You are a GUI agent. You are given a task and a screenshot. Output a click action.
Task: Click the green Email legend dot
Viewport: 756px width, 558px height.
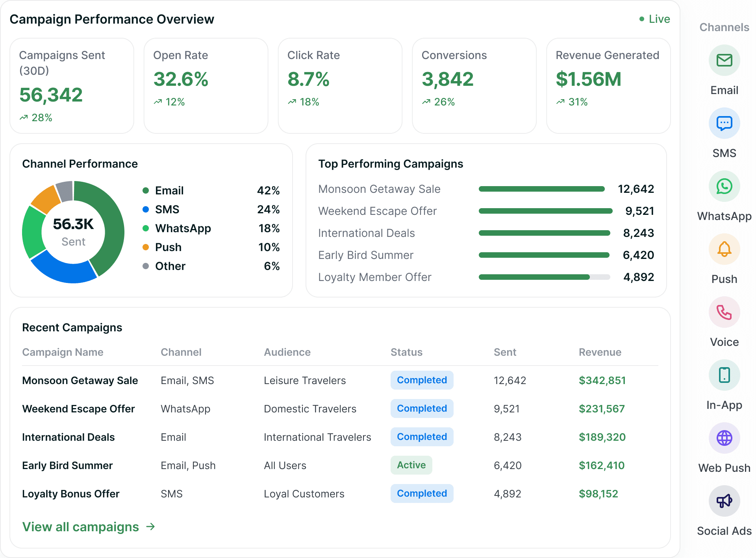point(146,190)
